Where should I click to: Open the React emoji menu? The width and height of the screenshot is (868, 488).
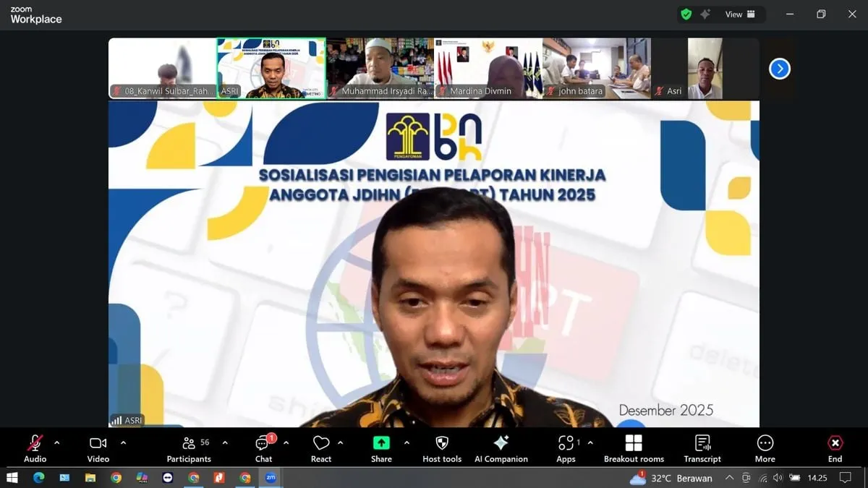[321, 448]
